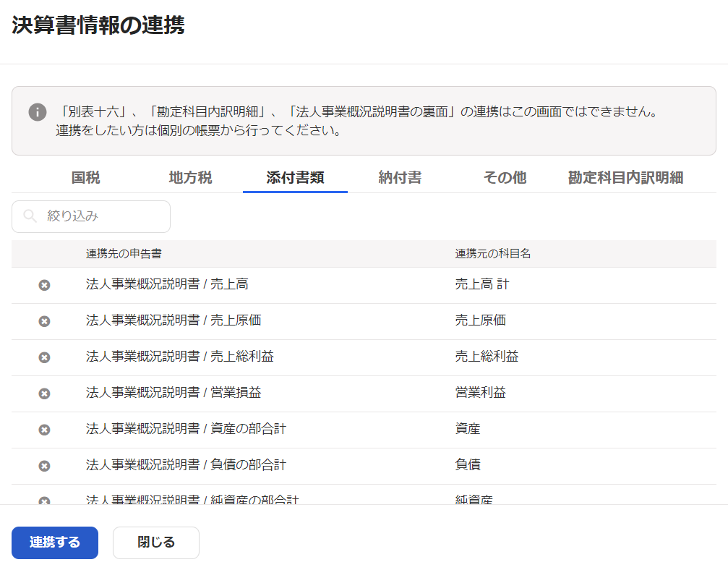Open the 勘定科目内訳明細 tab
Screen dimensions: 728x570
tap(625, 177)
